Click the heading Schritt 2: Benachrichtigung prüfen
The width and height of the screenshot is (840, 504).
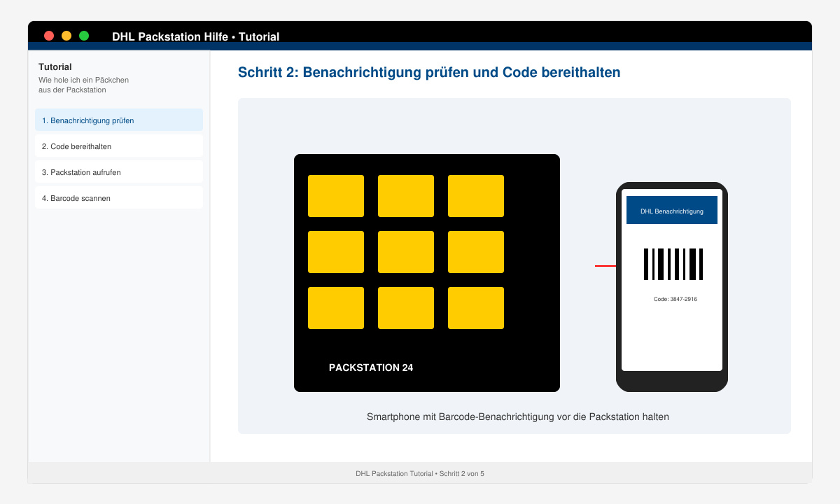[429, 72]
